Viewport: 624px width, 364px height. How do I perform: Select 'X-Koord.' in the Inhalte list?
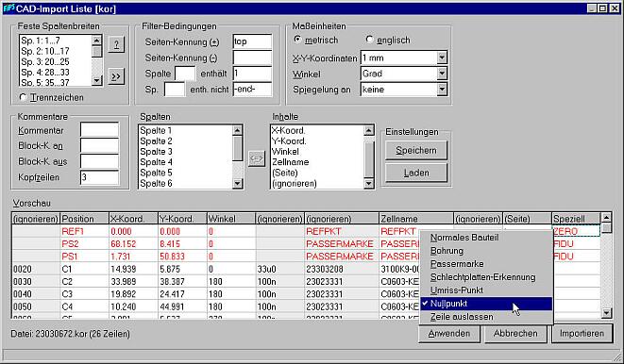(x=317, y=130)
